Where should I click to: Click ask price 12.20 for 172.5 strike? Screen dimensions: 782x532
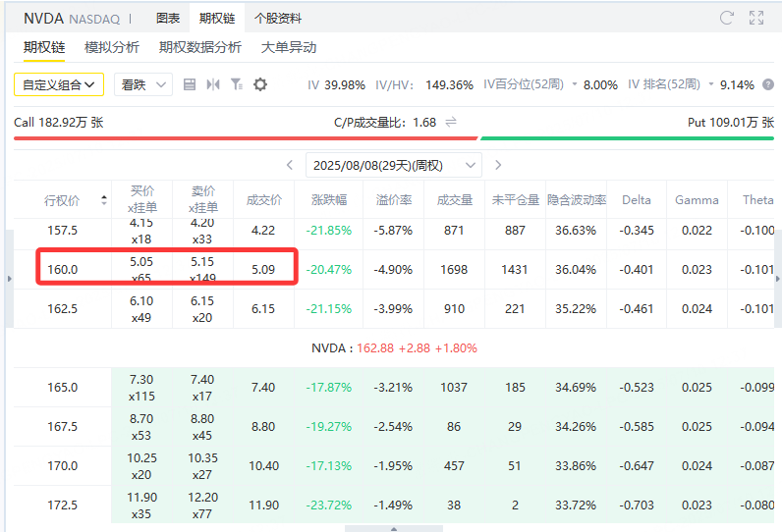203,497
